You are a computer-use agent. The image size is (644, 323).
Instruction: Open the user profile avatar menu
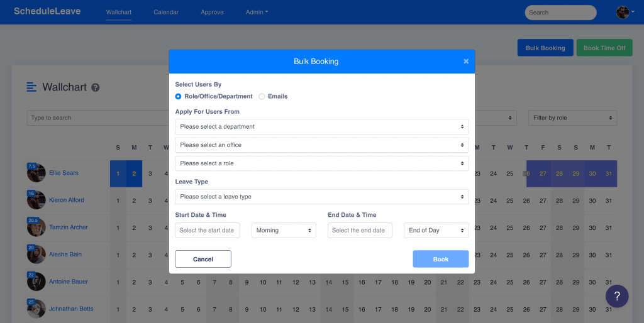623,12
